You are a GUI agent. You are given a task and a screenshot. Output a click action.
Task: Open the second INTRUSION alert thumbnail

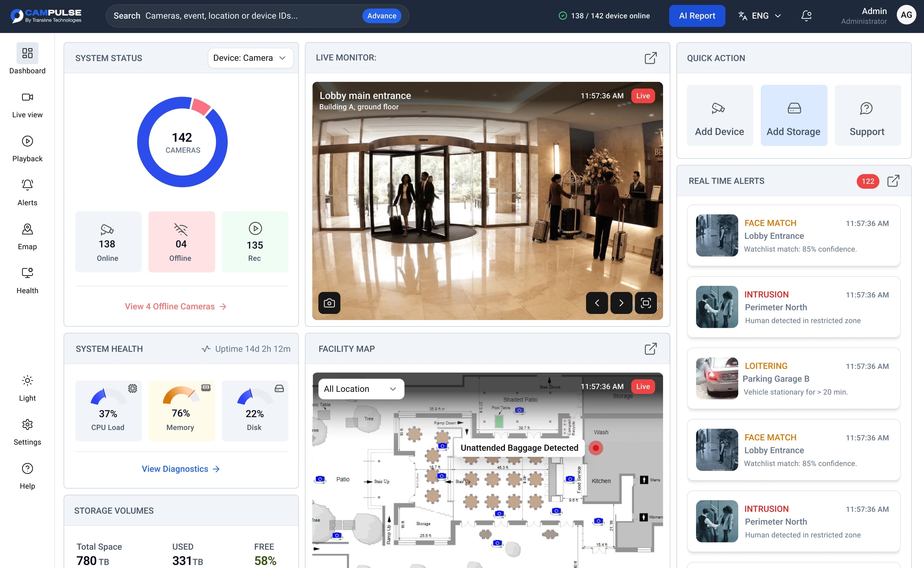click(x=717, y=521)
